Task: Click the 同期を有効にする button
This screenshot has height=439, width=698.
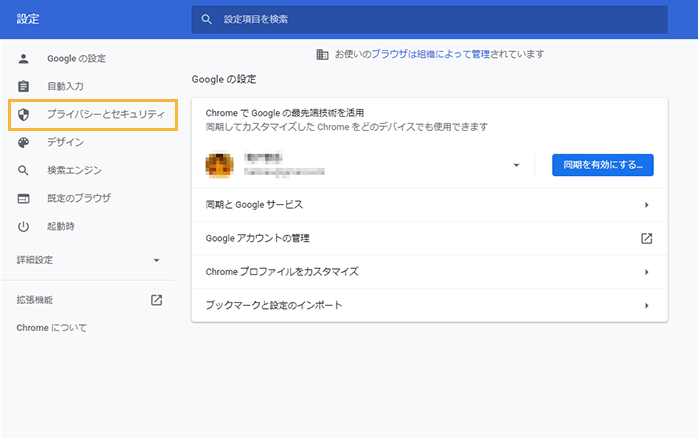Action: 602,165
